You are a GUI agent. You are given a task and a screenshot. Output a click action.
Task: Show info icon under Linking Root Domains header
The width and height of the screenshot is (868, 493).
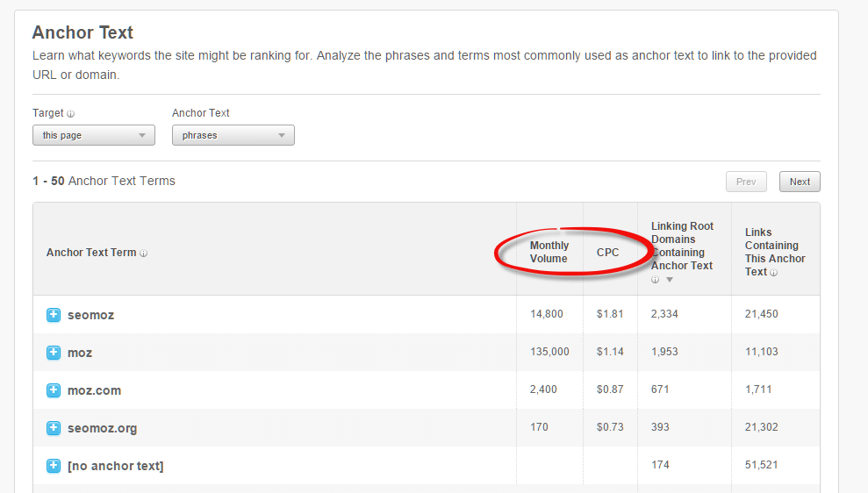point(655,280)
